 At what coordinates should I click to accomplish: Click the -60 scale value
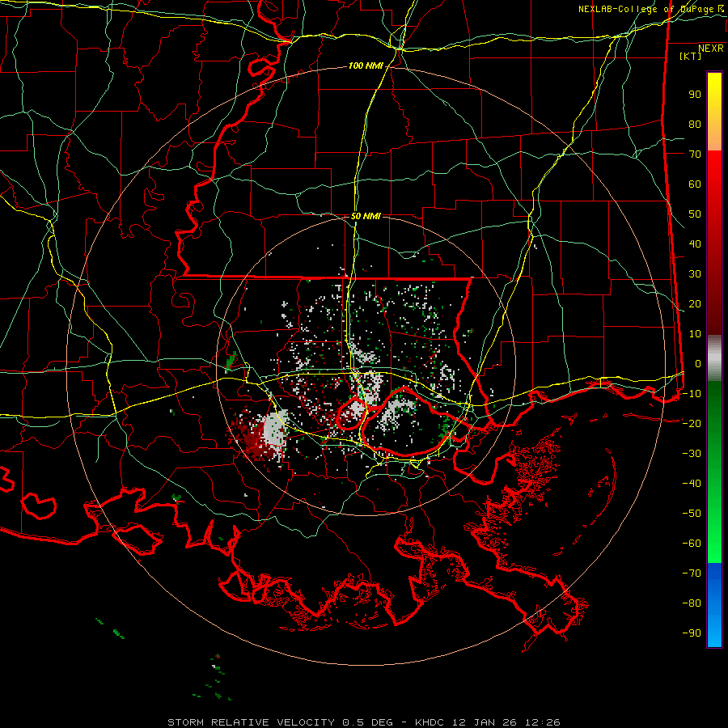(x=692, y=544)
